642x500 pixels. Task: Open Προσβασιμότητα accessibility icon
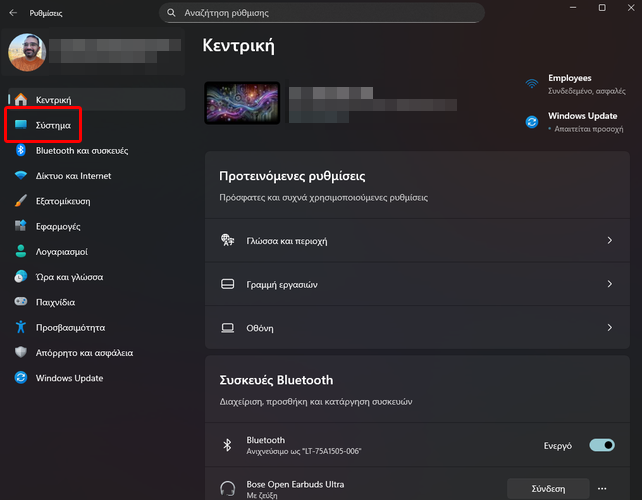tap(20, 328)
